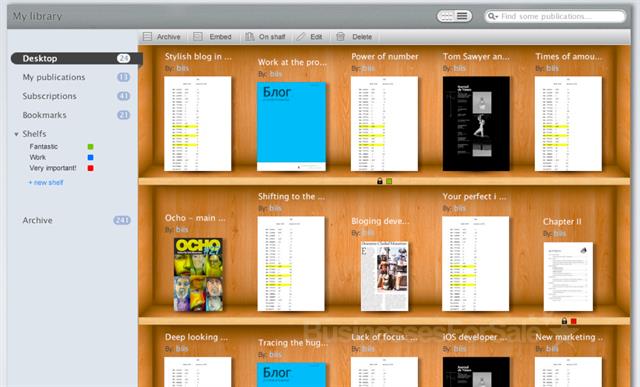The image size is (640, 387).
Task: Click the red Very important! color swatch
Action: click(x=91, y=168)
